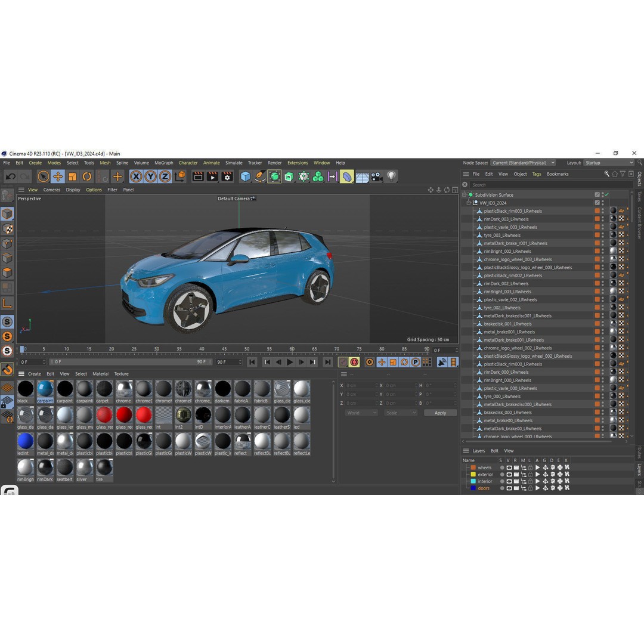Viewport: 644px width, 644px height.
Task: Open the Layout Startup dropdown
Action: (x=609, y=163)
